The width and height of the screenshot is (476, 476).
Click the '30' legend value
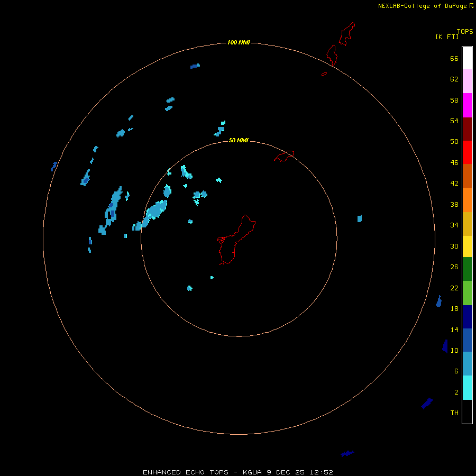point(454,246)
